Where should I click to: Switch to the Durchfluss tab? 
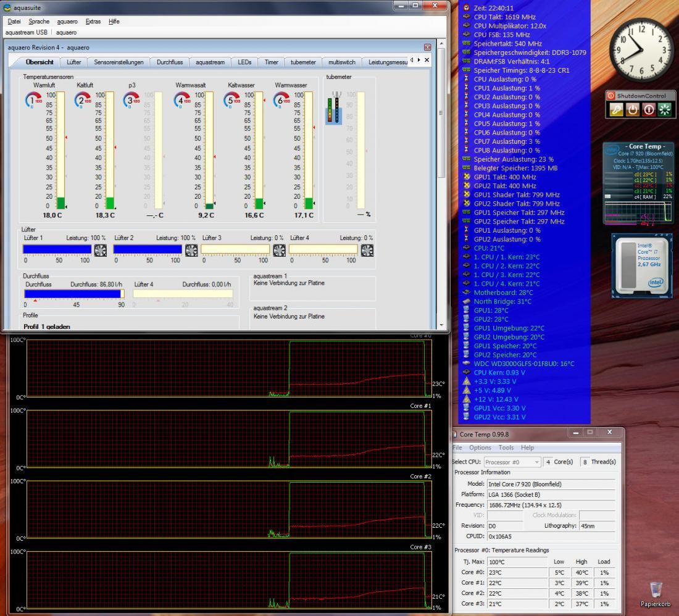(x=170, y=62)
